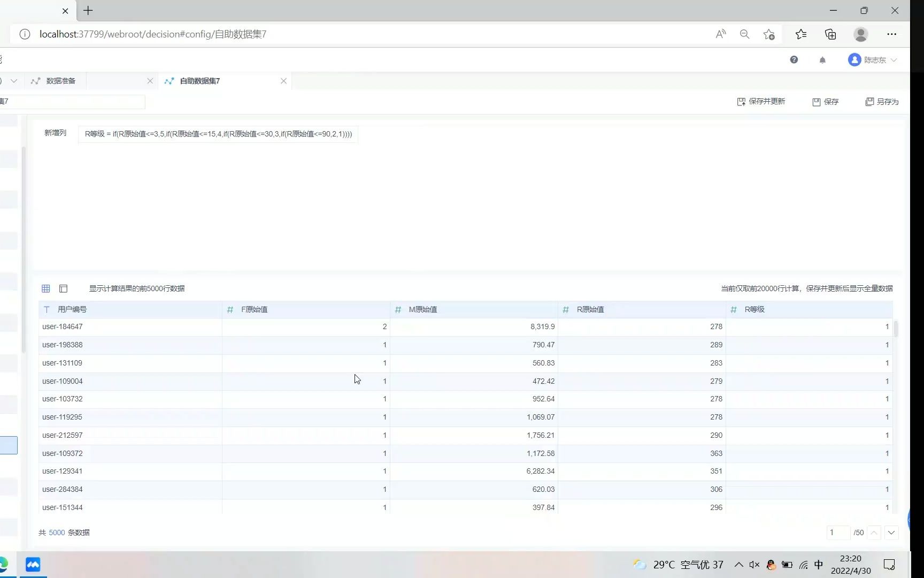
Task: Select the cell user-131109
Action: [130, 363]
